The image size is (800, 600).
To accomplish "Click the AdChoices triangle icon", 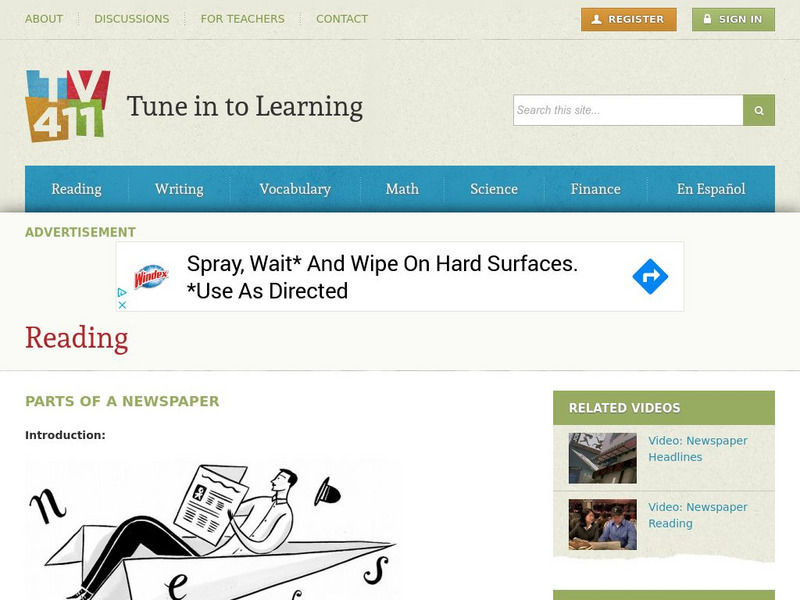I will point(122,292).
